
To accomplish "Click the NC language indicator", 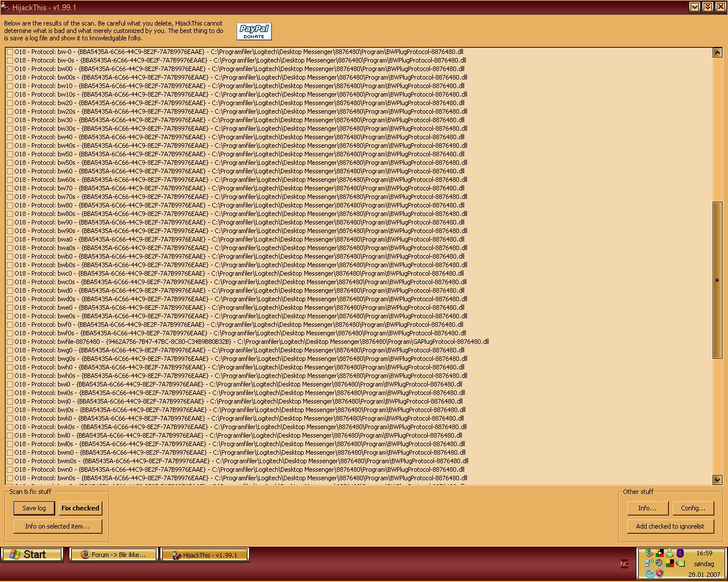I will point(624,564).
